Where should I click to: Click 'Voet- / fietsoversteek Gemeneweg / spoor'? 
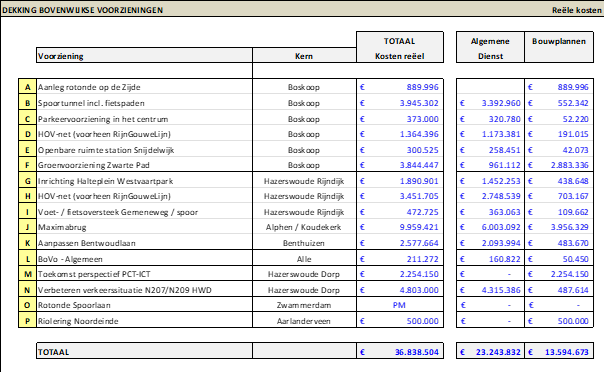coord(144,212)
